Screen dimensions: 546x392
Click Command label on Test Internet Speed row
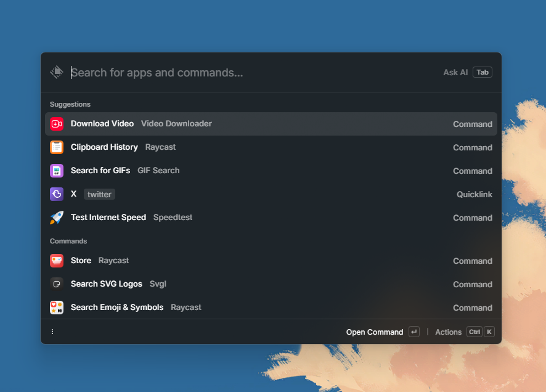473,218
